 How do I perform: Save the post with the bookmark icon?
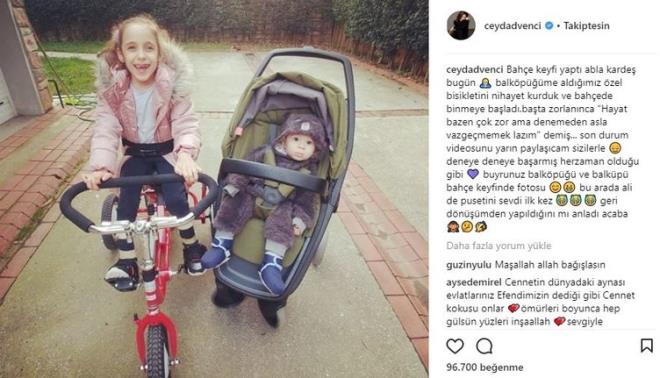(x=647, y=346)
